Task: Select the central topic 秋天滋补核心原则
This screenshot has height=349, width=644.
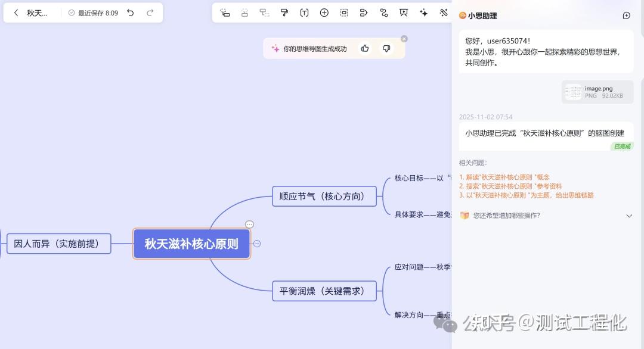Action: (x=192, y=244)
